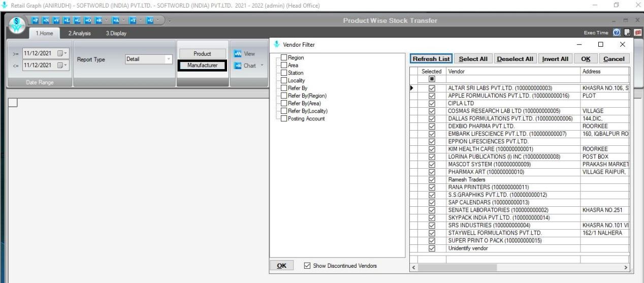This screenshot has height=283, width=644.
Task: Select the Unidentify vendor row
Action: tap(520, 248)
